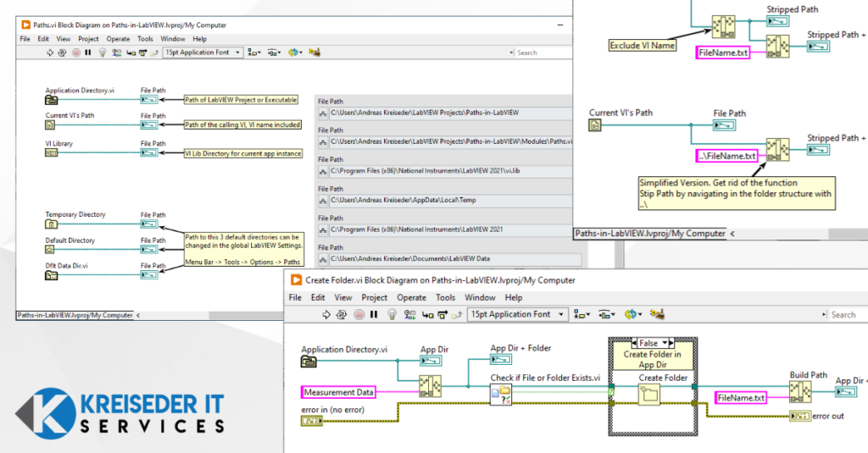Image resolution: width=868 pixels, height=453 pixels.
Task: Select the error out indicator terminal
Action: [x=799, y=416]
